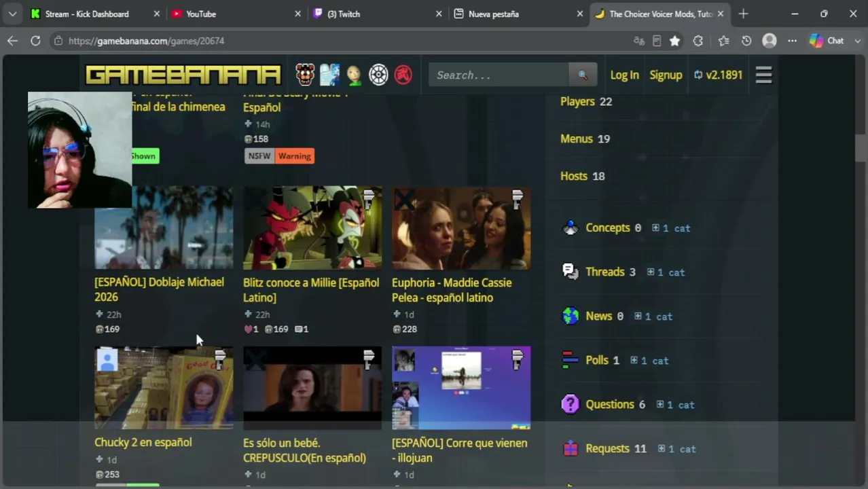This screenshot has height=489, width=868.
Task: Click the address bar URL
Action: coord(146,41)
